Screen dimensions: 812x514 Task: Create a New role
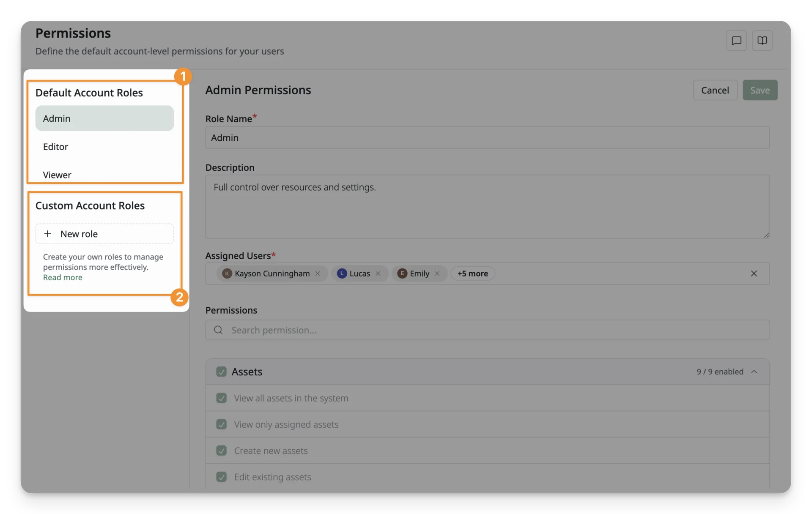104,234
